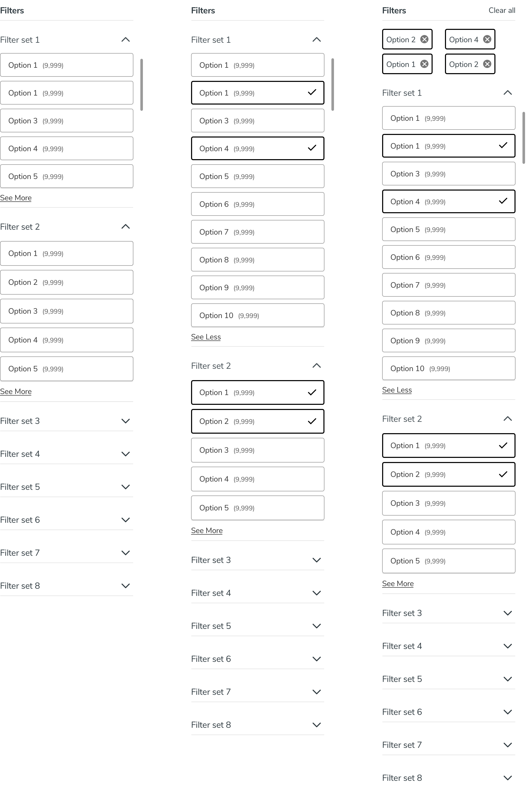Select Option 3 in left Filter set 2
Screen dimensions: 532x787
coord(67,311)
